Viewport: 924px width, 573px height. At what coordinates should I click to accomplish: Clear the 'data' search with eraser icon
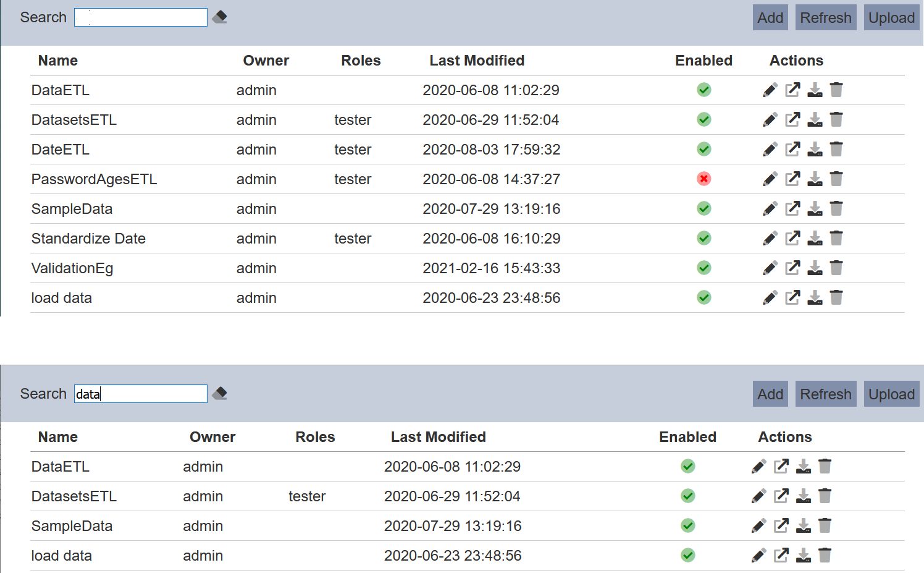coord(220,394)
